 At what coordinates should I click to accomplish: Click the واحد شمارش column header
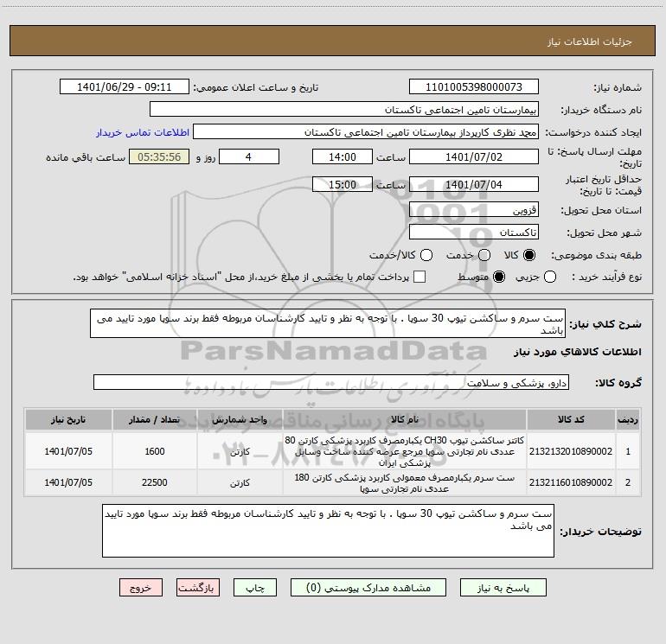240,419
